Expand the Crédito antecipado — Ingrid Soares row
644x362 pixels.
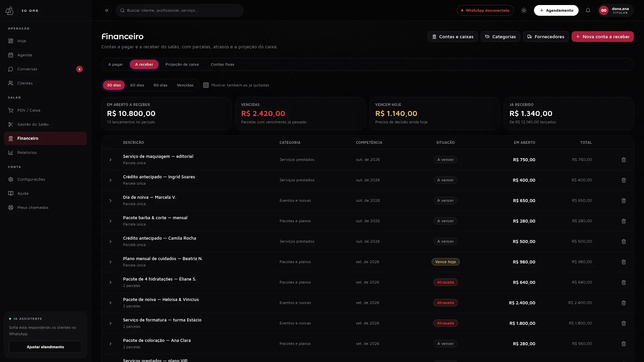110,180
